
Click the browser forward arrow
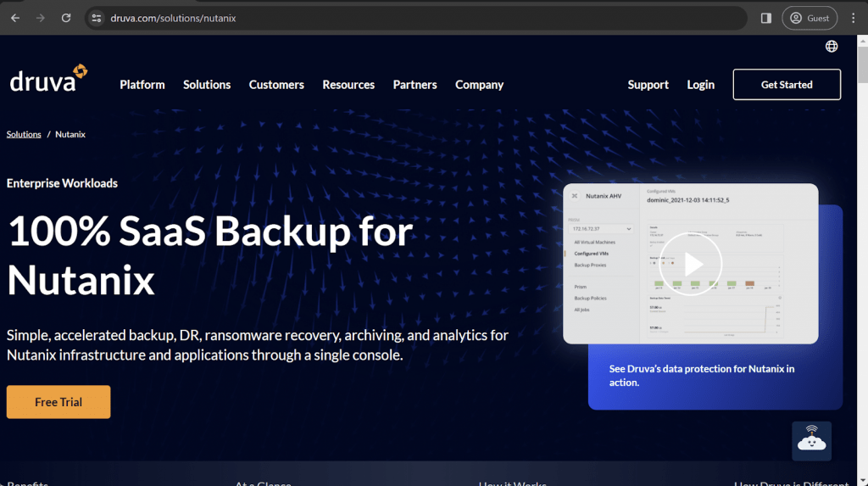click(x=41, y=19)
